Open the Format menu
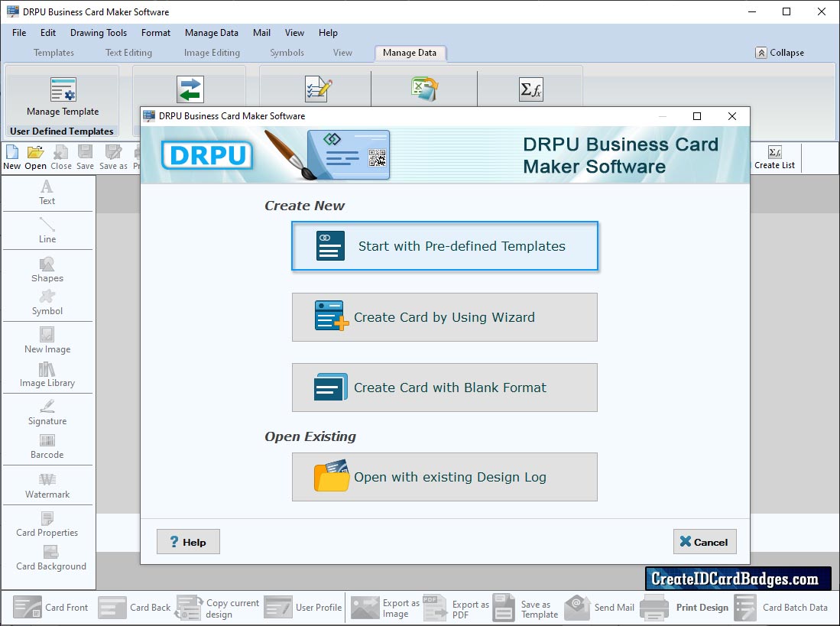 coord(156,33)
